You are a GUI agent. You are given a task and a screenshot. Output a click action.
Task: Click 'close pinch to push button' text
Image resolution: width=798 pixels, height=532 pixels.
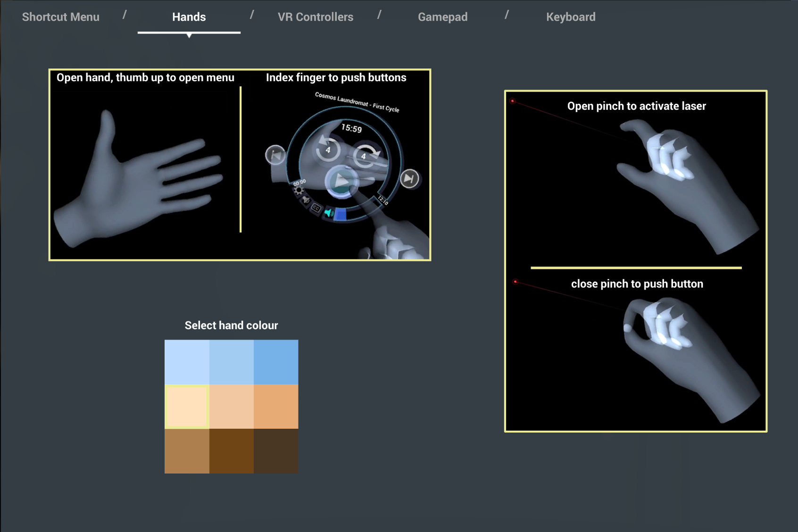pyautogui.click(x=637, y=284)
